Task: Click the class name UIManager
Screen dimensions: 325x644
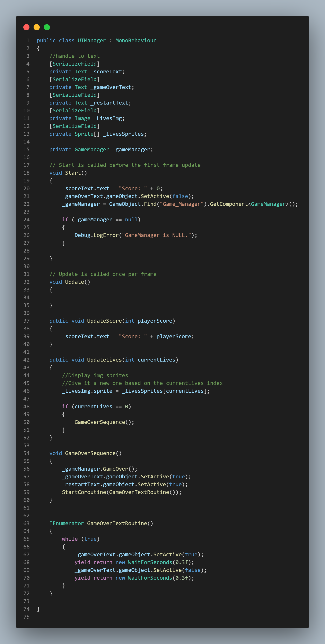Action: coord(92,41)
